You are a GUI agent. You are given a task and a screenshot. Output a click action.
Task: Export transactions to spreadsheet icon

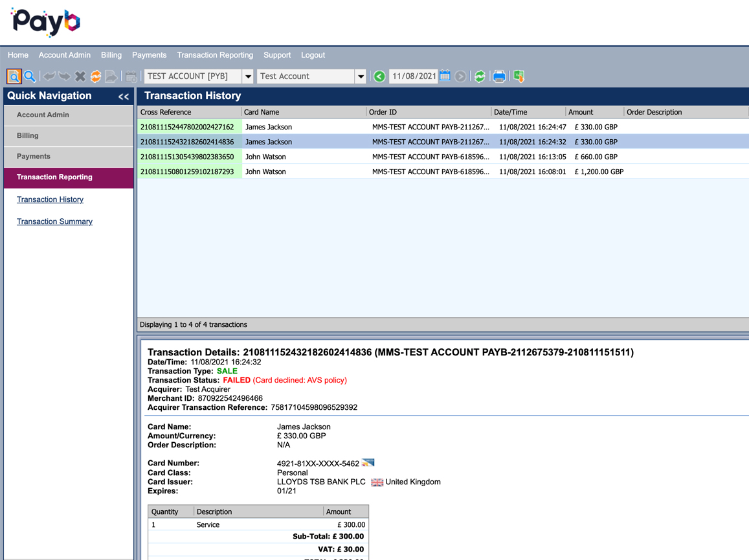[519, 76]
